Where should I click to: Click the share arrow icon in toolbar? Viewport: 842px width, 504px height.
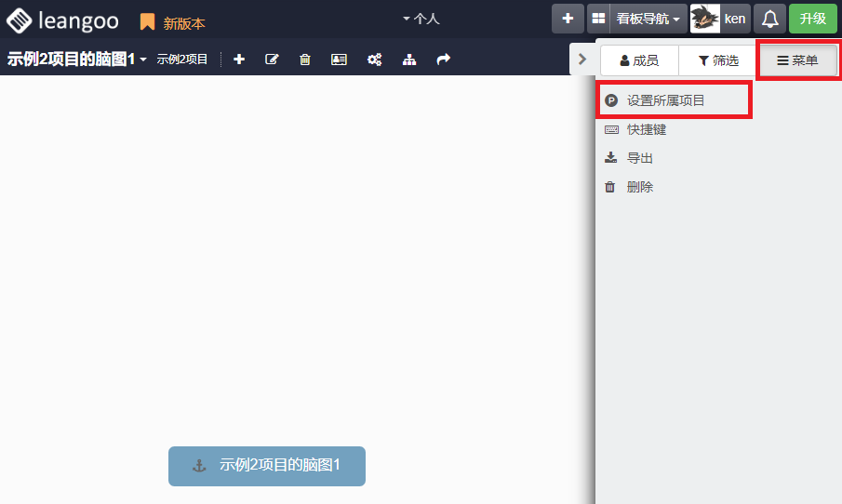click(444, 60)
